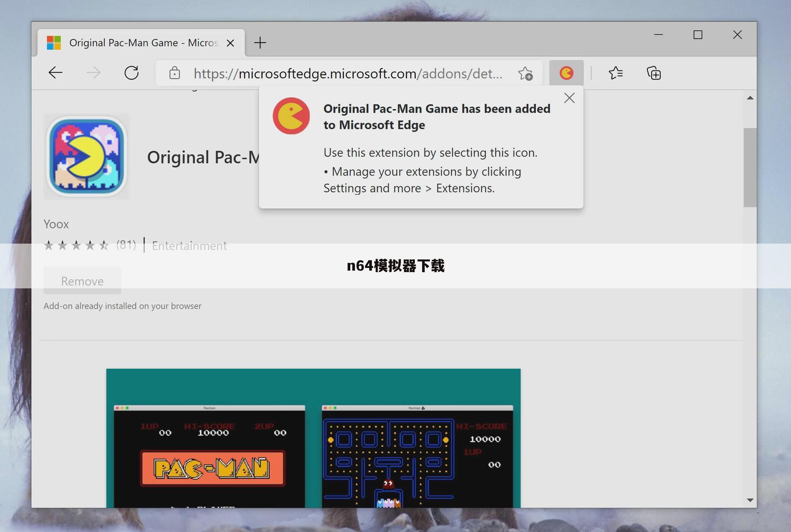Select the Original Pac-Man Game tab
791x532 pixels.
(x=141, y=42)
